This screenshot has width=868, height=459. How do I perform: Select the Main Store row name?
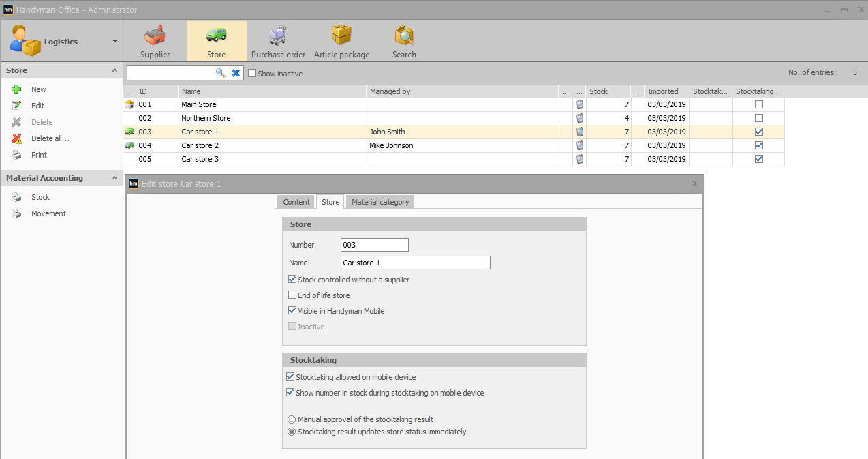click(x=198, y=104)
